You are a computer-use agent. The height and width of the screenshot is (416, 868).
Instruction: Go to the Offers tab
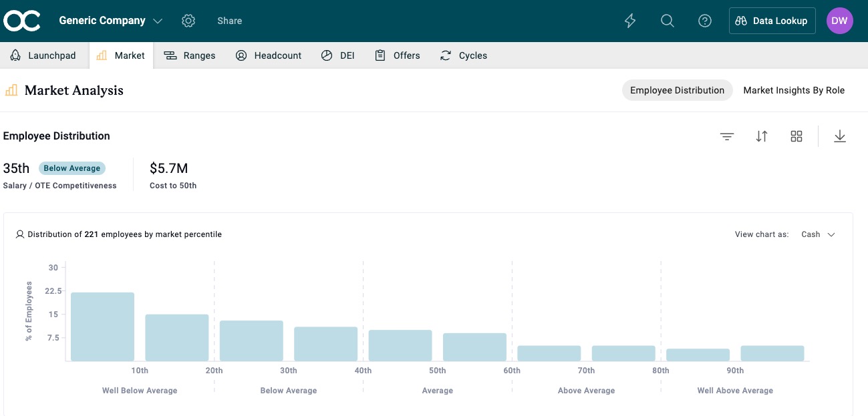(398, 55)
